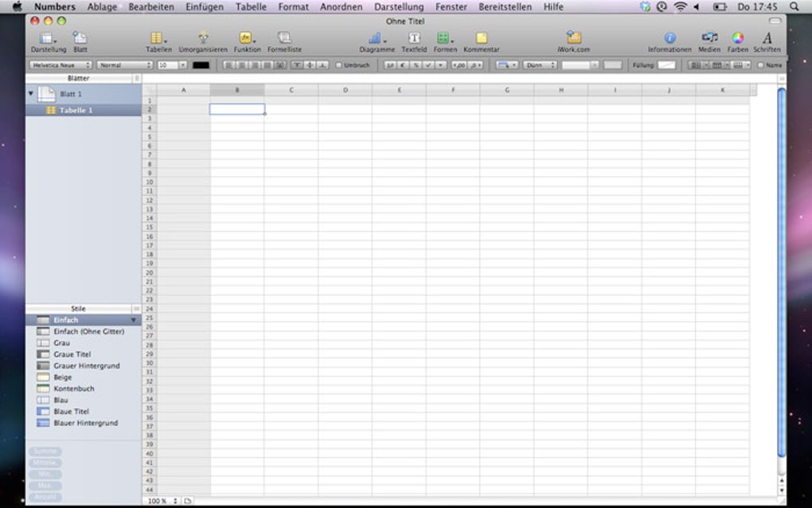Open the Ablage menu

coord(102,6)
